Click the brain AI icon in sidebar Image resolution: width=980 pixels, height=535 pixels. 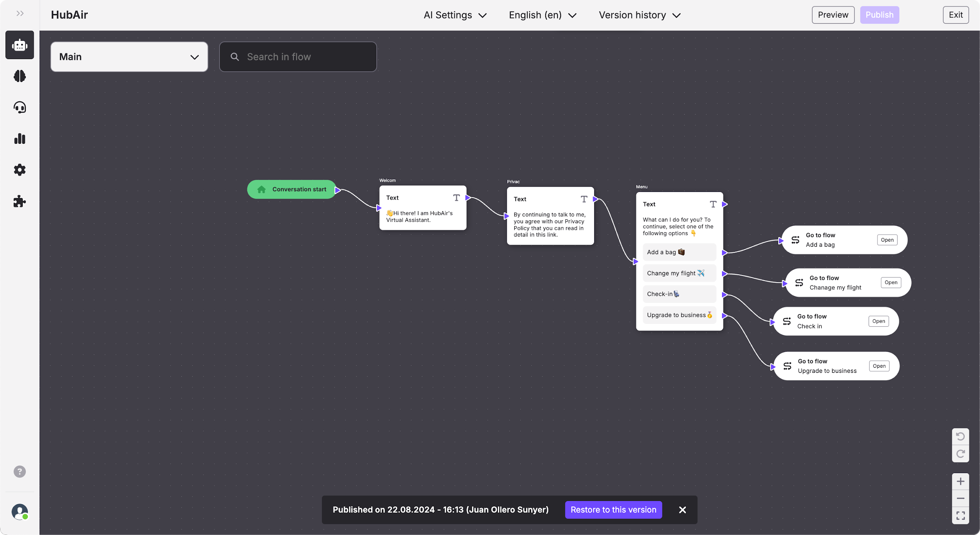point(20,76)
